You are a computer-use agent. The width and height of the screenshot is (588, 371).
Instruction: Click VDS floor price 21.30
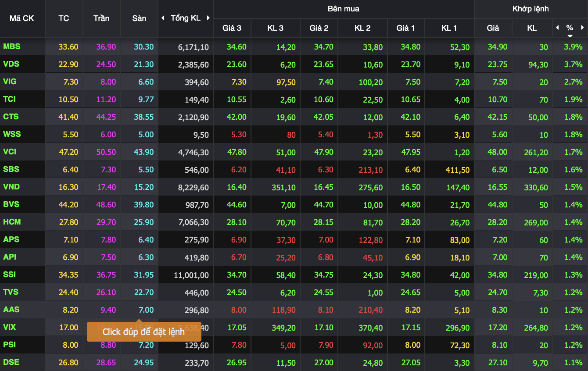coord(144,64)
